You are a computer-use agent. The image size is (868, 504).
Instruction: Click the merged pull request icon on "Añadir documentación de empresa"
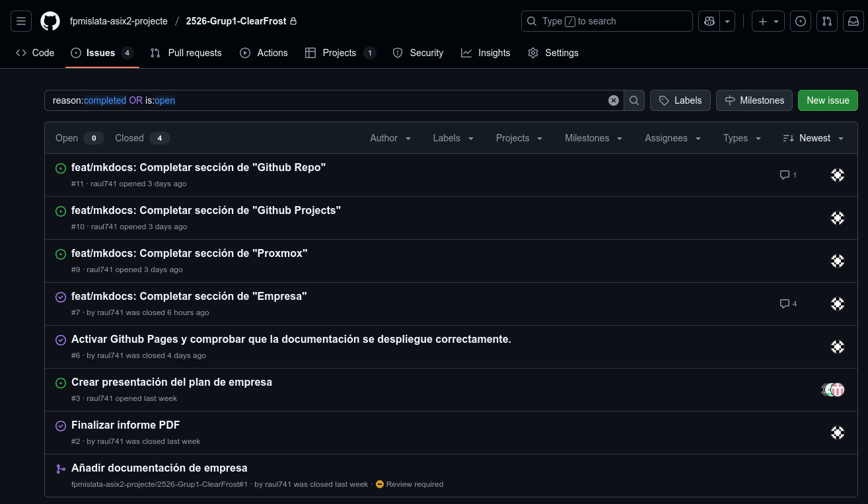(x=61, y=468)
